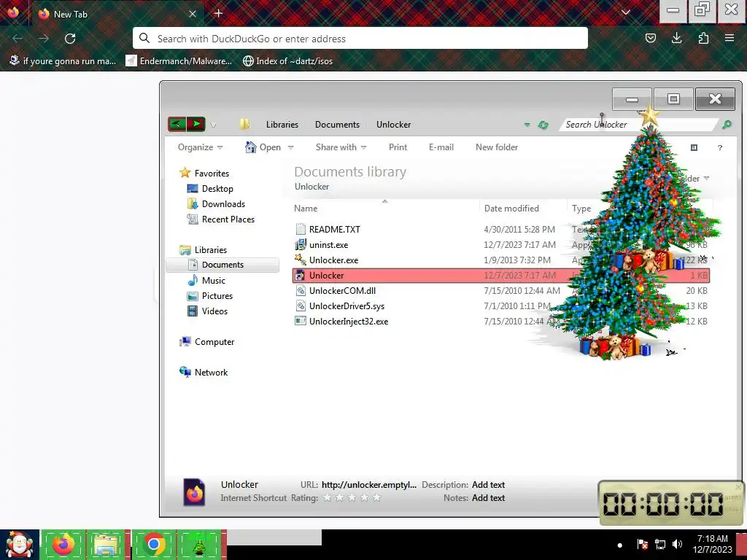Expand the Open button dropdown arrow
This screenshot has width=747, height=560.
coord(290,147)
